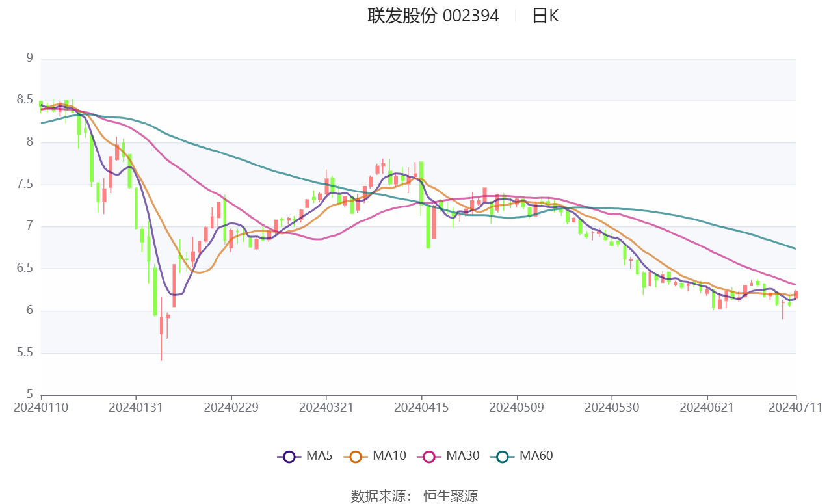The width and height of the screenshot is (829, 504).
Task: Toggle the MA5 legend marker
Action: point(289,457)
